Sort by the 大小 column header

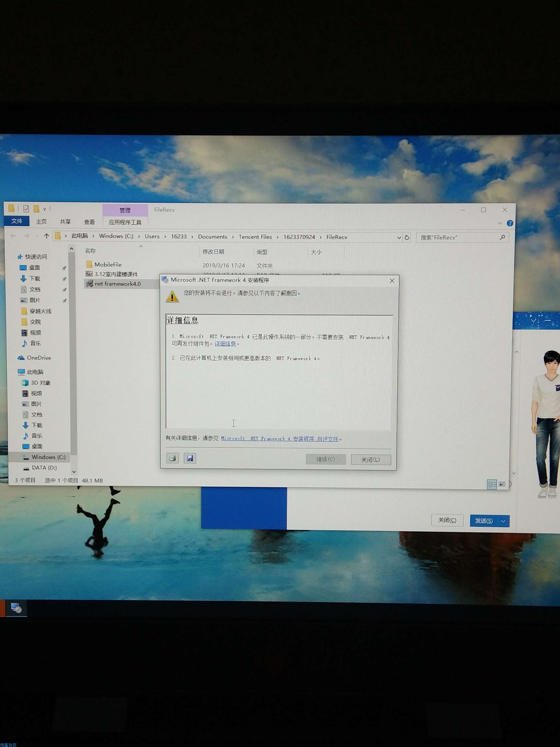point(316,252)
